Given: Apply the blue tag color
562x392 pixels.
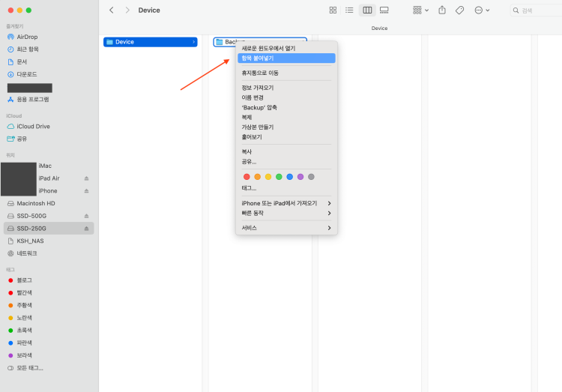Looking at the screenshot, I should [289, 177].
